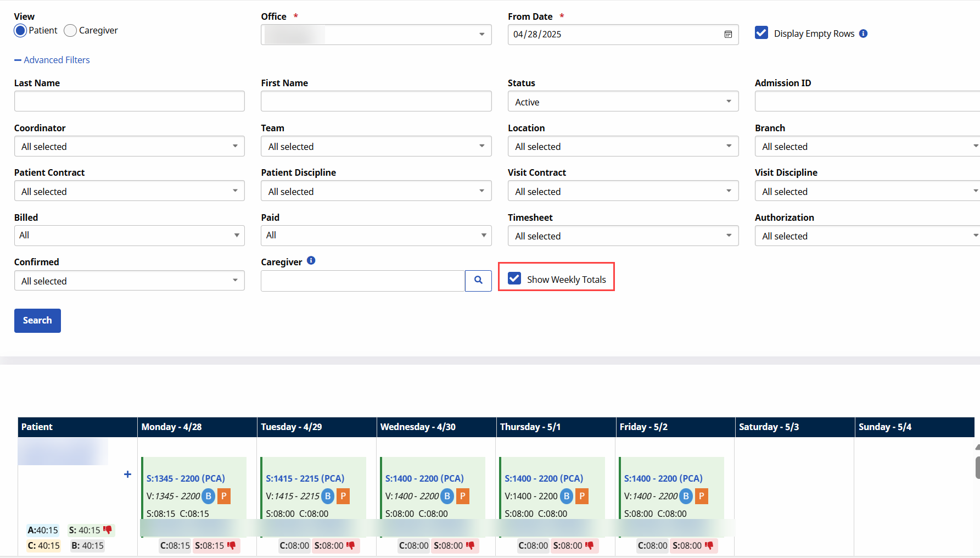
Task: Collapse the Advanced Filters section
Action: point(52,59)
